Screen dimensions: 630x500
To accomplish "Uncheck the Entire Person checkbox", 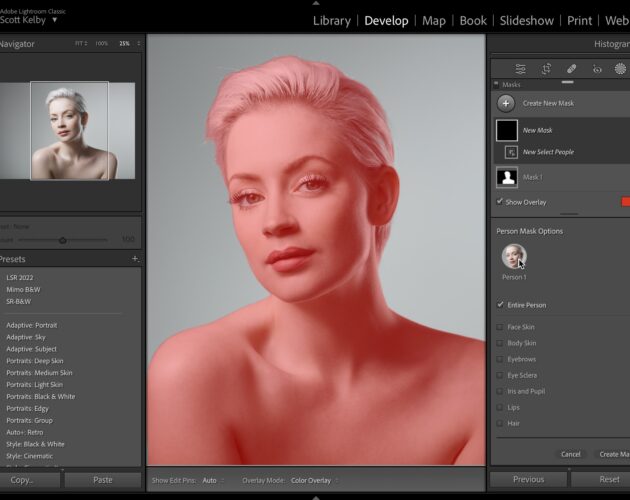I will [x=500, y=305].
